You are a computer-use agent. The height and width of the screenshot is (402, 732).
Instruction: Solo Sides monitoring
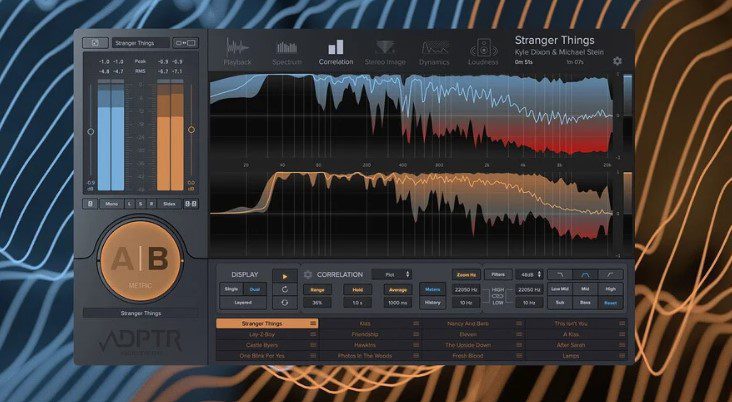[169, 204]
